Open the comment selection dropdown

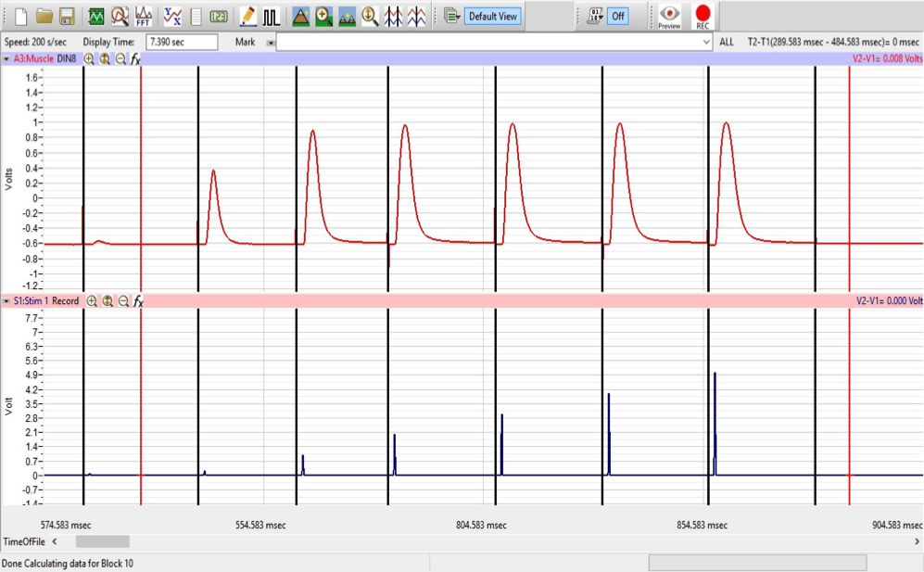[704, 42]
